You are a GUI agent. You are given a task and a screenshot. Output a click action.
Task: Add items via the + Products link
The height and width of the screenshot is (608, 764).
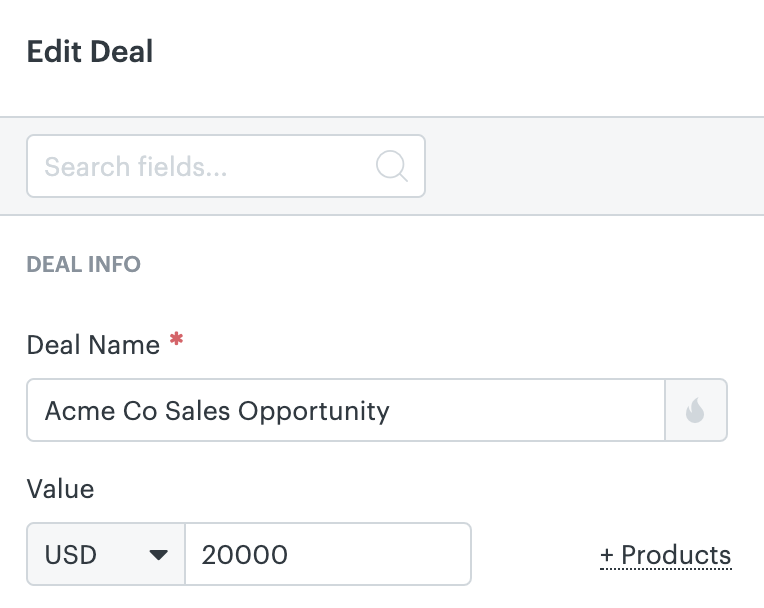pos(666,555)
